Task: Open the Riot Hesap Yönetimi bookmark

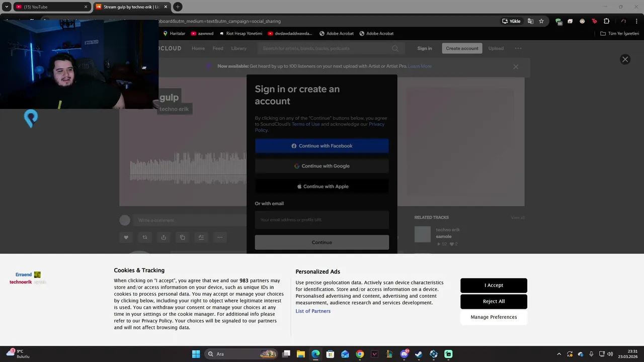Action: (x=241, y=34)
